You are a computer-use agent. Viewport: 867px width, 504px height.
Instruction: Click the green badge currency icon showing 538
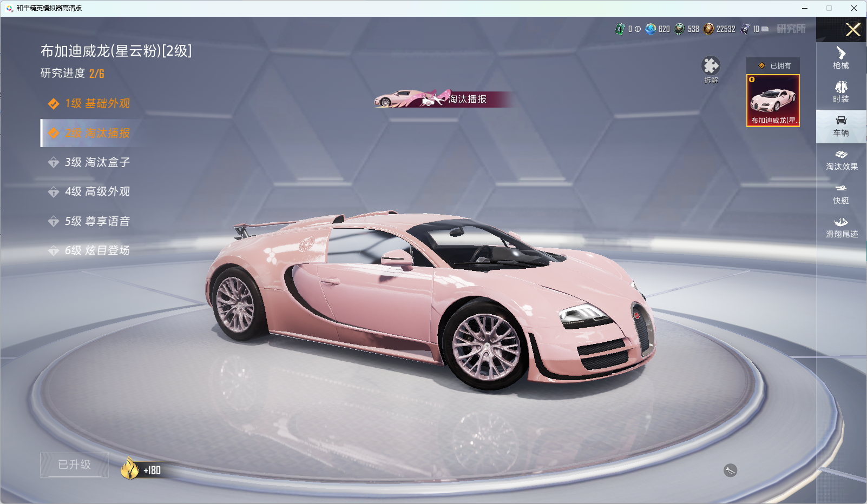coord(679,29)
